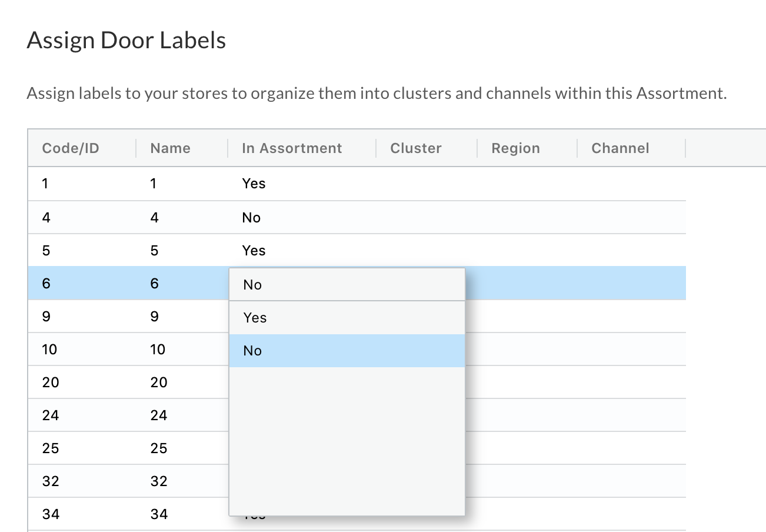Click the Channel column header
766x532 pixels.
(x=620, y=148)
